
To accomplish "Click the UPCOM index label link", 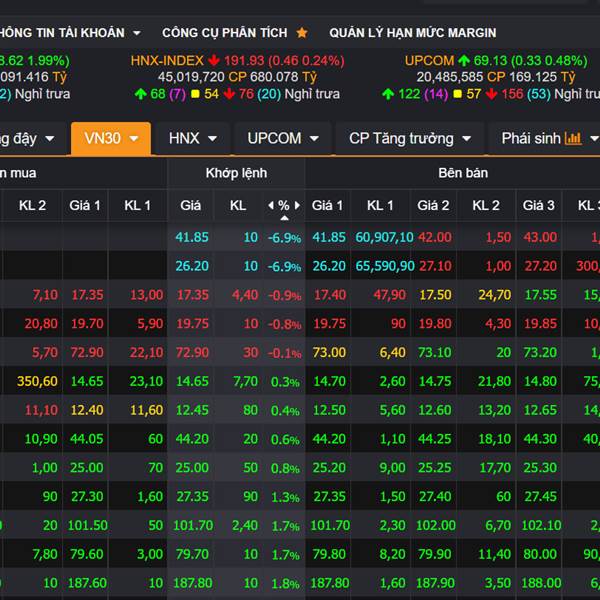I will (429, 61).
